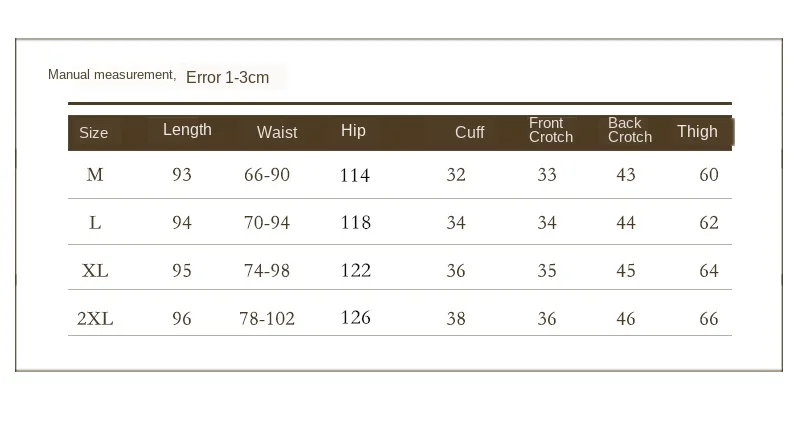Screen dimensions: 800x433
Task: Click the Error 1-3cm text
Action: 228,78
